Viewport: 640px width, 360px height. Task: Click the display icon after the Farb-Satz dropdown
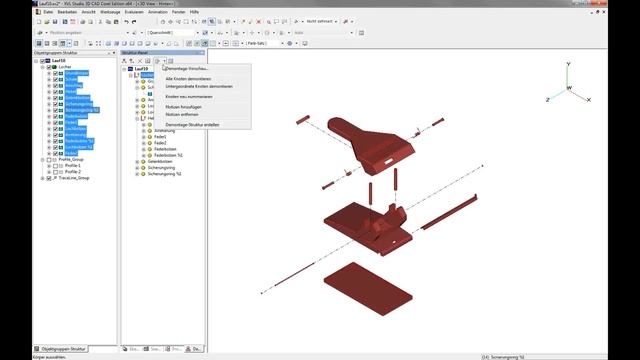[x=290, y=43]
